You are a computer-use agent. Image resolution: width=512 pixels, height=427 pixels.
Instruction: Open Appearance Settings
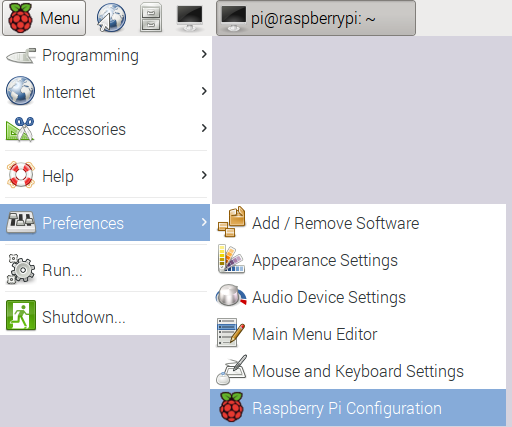tap(358, 260)
